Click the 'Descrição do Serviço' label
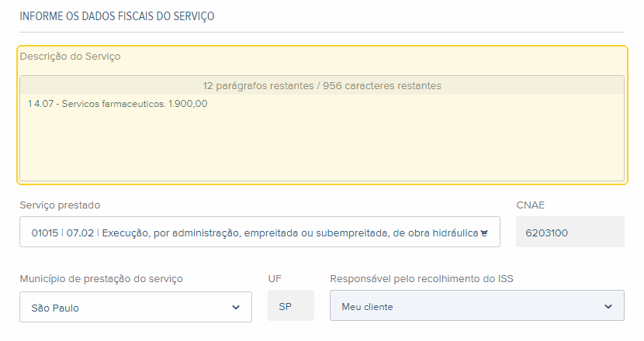This screenshot has height=341, width=644. click(71, 57)
